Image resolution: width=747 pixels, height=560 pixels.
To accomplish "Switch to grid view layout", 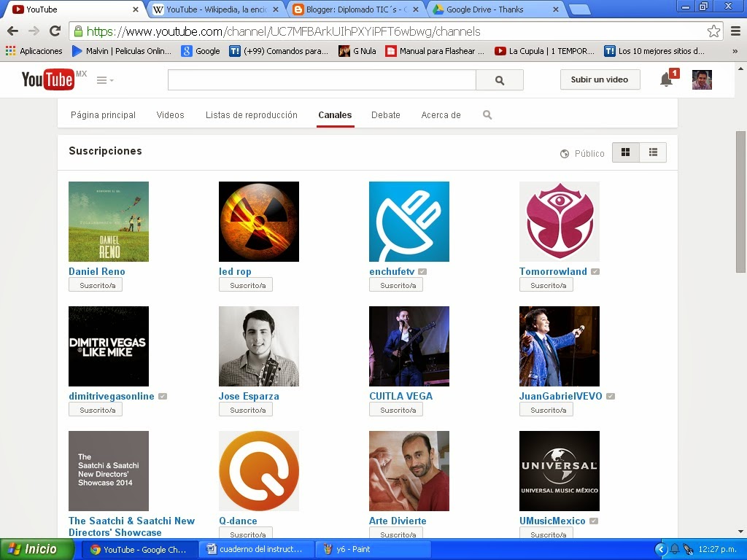I will coord(625,152).
